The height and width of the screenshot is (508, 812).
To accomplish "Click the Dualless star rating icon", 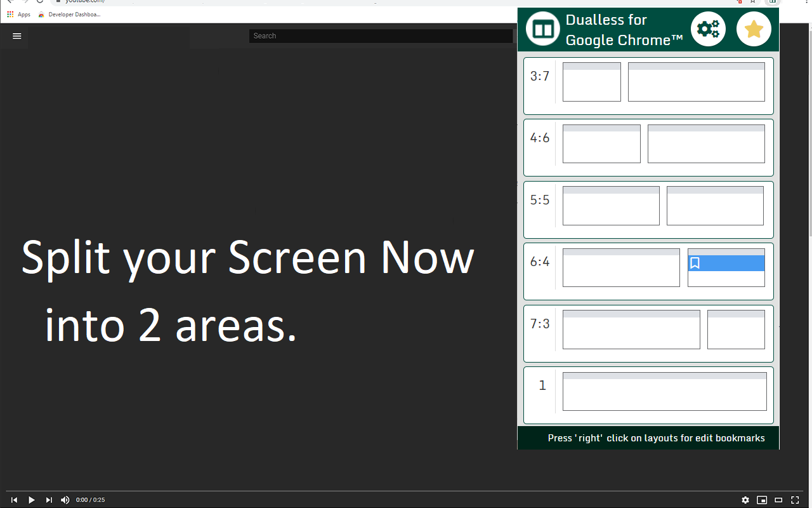I will (754, 29).
